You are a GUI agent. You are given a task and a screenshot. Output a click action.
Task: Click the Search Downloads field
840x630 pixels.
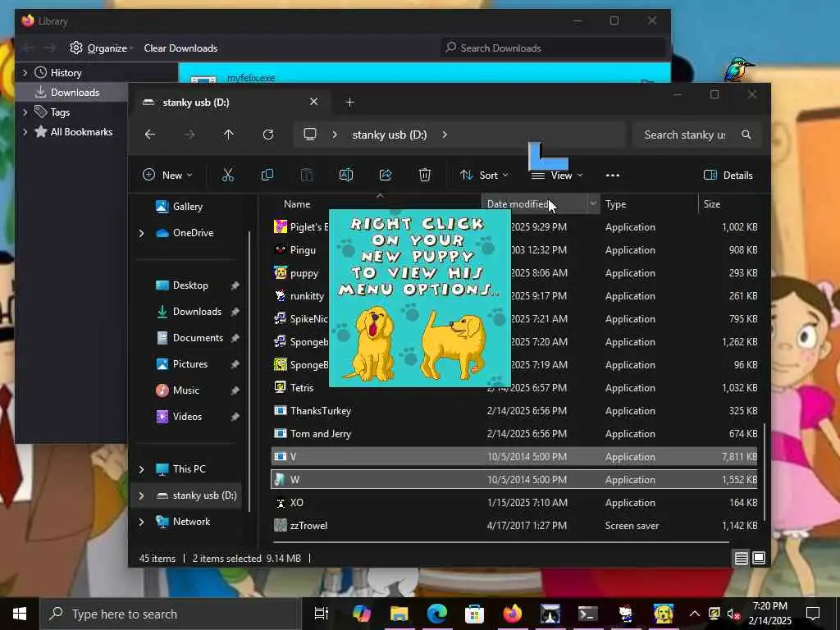click(x=554, y=48)
